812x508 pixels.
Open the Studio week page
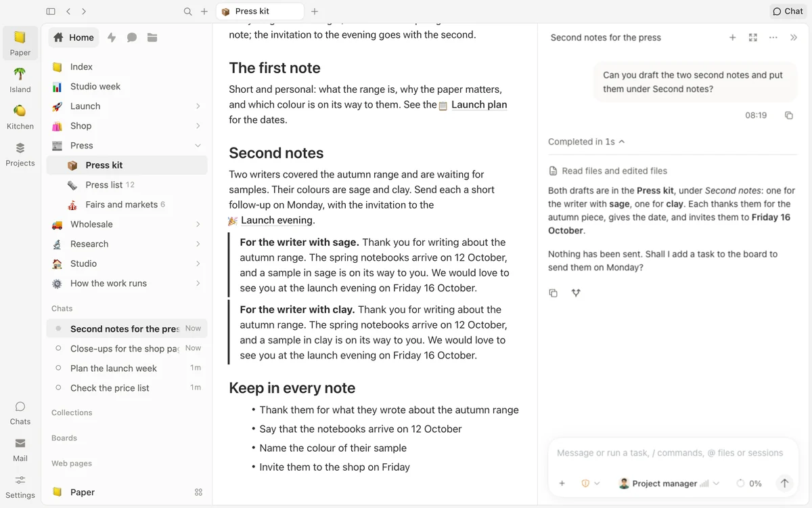point(127,86)
